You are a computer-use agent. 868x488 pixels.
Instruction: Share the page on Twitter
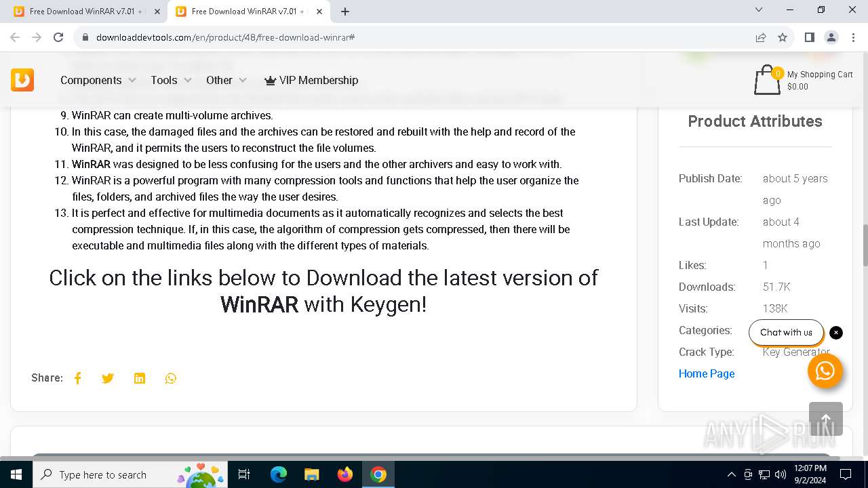pos(108,378)
